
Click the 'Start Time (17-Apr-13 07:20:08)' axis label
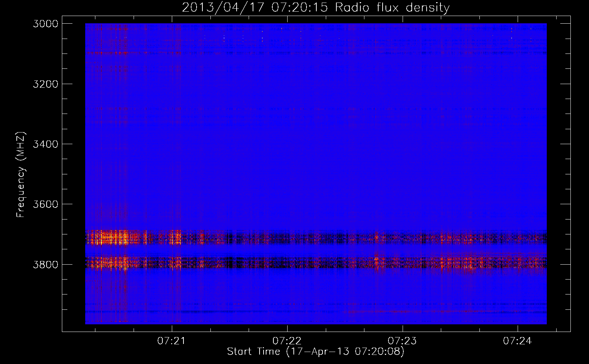(x=316, y=351)
